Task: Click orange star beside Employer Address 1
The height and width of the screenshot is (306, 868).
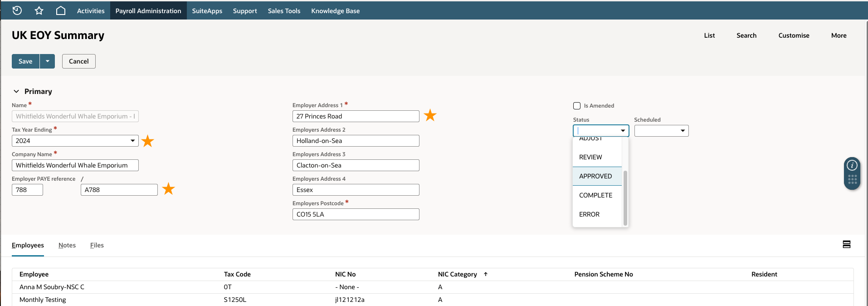Action: (430, 115)
